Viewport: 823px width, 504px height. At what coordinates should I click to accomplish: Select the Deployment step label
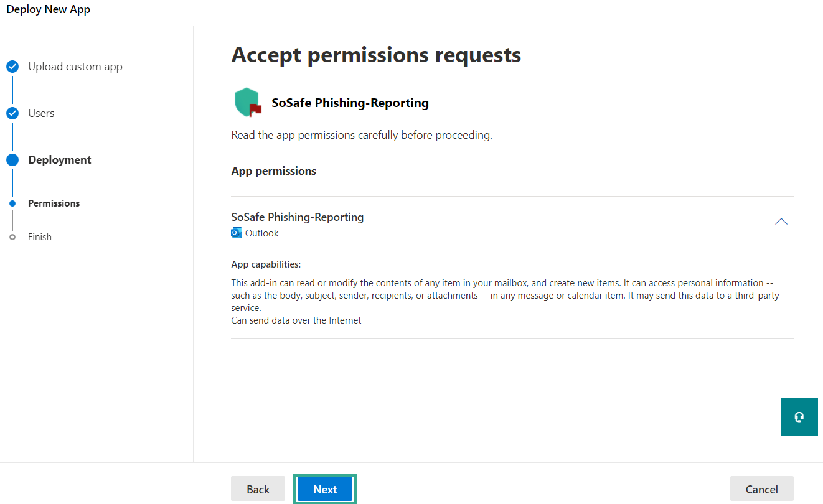coord(60,160)
